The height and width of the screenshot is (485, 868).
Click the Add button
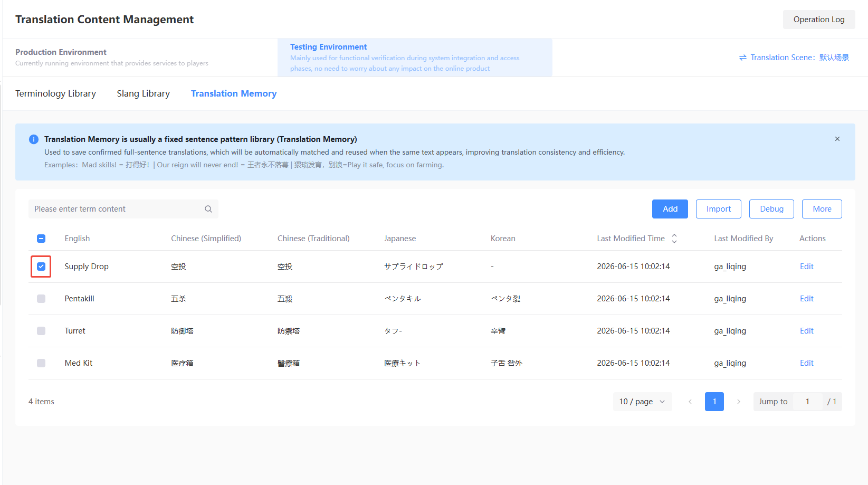coord(670,209)
